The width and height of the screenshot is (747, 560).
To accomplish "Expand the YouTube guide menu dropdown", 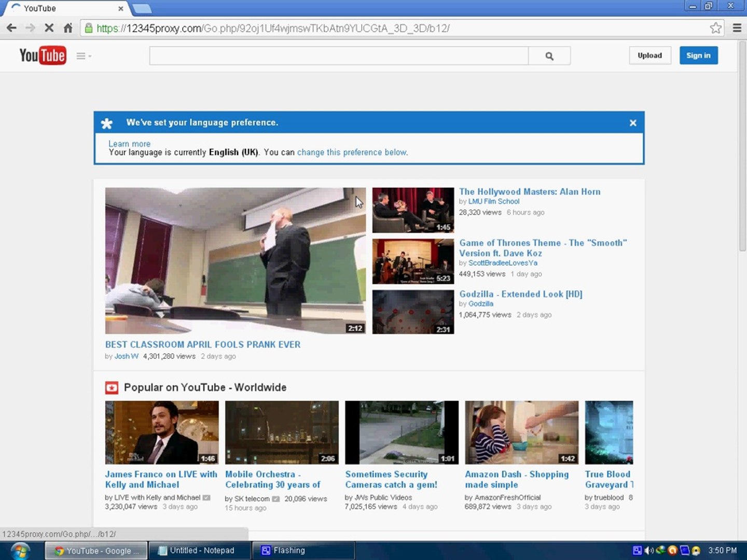I will click(x=84, y=56).
